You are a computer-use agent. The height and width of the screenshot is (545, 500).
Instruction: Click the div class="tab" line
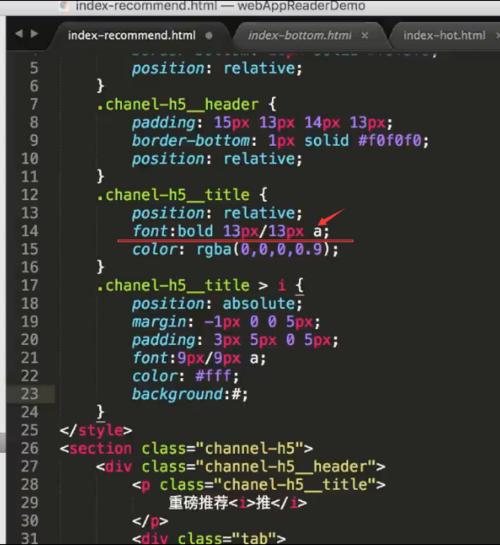(209, 538)
